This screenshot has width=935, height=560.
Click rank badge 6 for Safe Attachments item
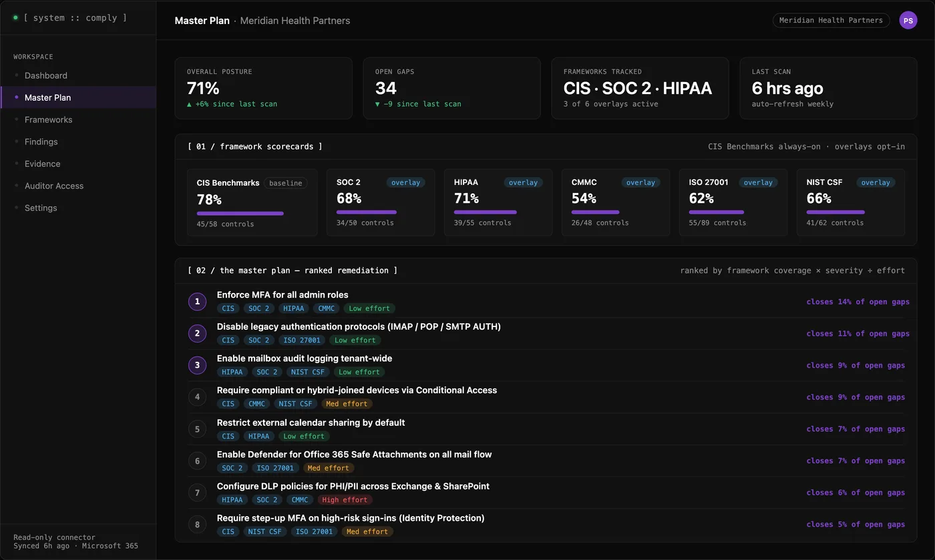(x=197, y=461)
